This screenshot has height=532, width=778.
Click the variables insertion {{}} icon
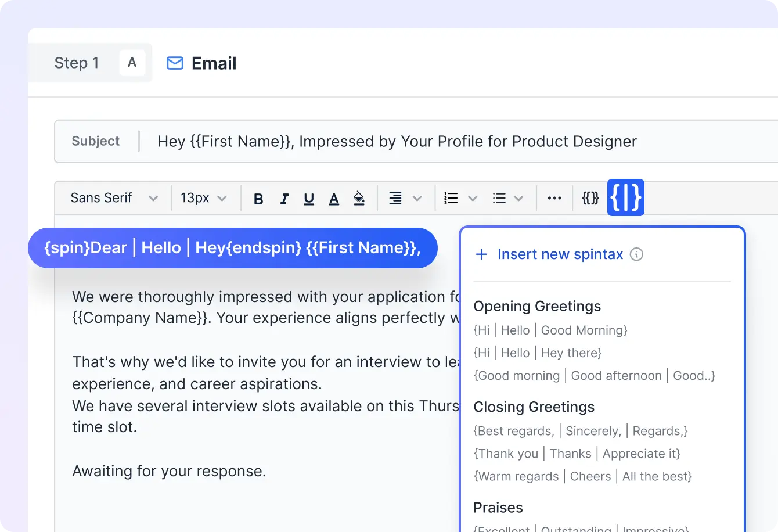coord(590,197)
